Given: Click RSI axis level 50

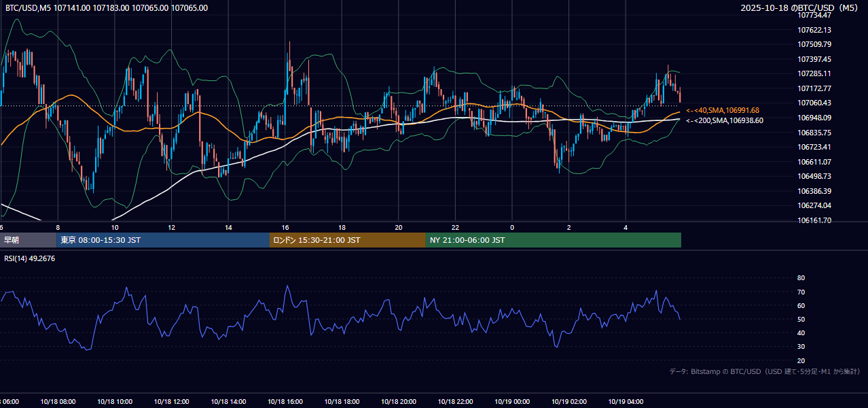Looking at the screenshot, I should (801, 319).
